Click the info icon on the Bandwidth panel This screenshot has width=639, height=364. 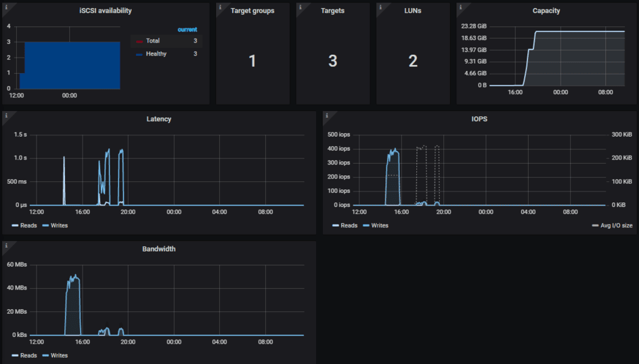[5, 245]
